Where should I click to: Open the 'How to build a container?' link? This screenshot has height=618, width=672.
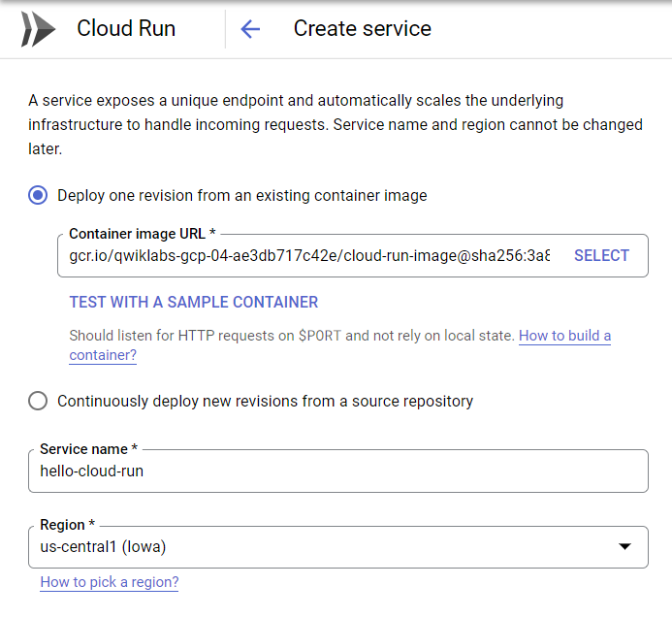pos(564,337)
